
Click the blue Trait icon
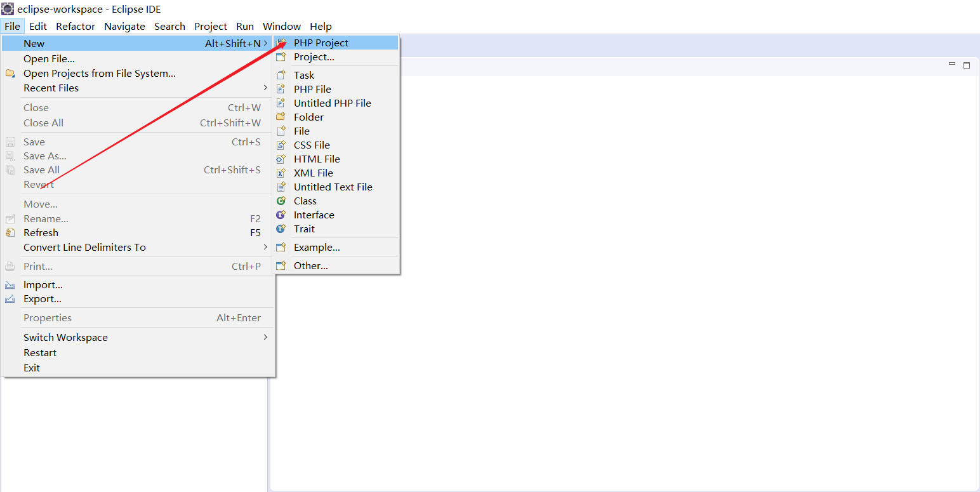tap(281, 229)
